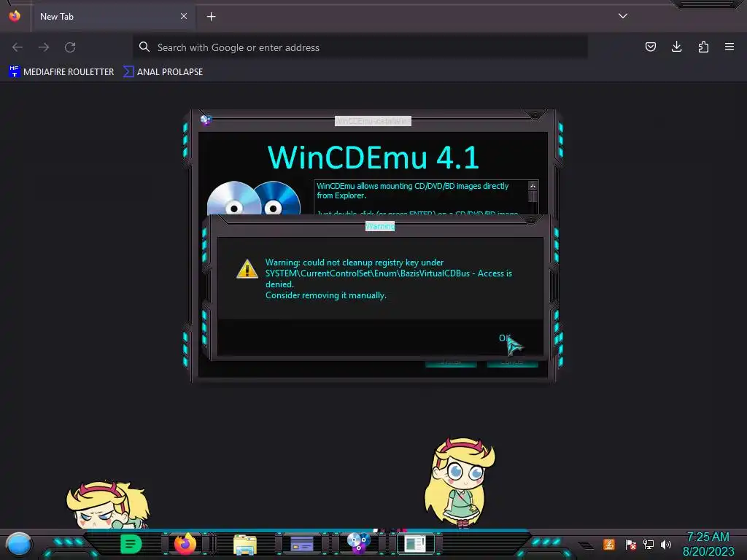Click the scroll-up arrow in description box
The height and width of the screenshot is (560, 747).
point(533,186)
